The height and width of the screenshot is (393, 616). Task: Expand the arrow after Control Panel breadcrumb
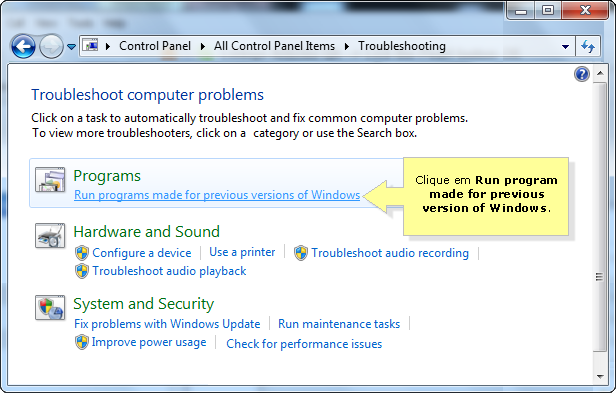pyautogui.click(x=202, y=46)
